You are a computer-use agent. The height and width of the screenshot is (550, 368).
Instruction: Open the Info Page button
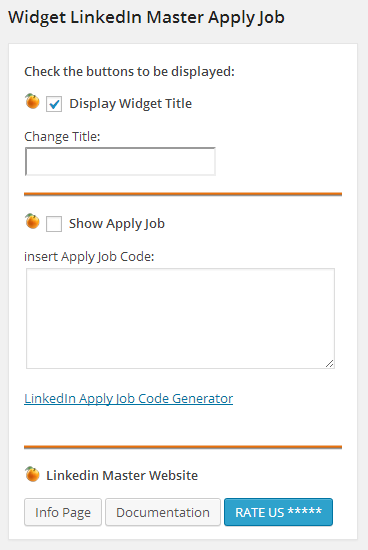63,512
